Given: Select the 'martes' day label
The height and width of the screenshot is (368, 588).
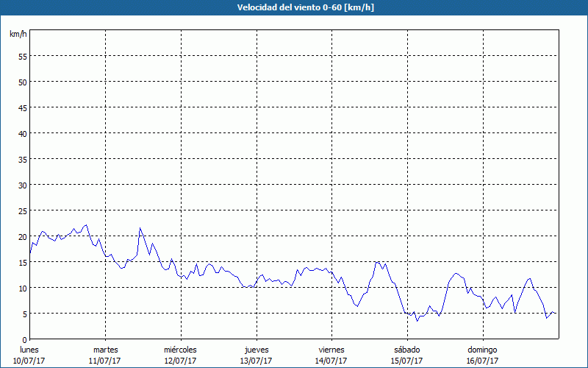Looking at the screenshot, I should pyautogui.click(x=105, y=350).
